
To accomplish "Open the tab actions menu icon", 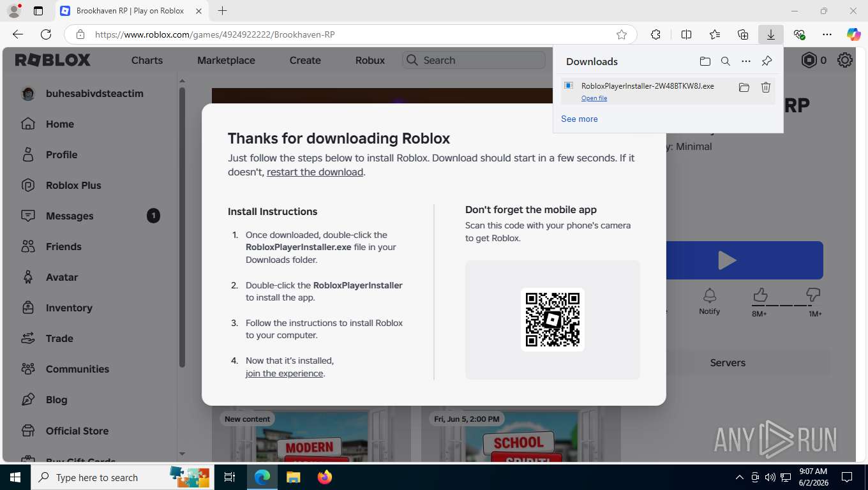I will pos(38,11).
